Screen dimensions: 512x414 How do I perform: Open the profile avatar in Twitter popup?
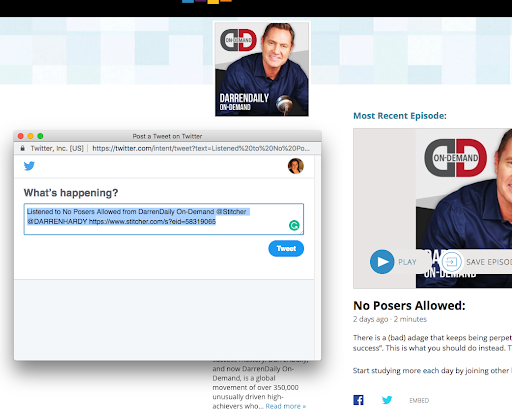(x=296, y=166)
